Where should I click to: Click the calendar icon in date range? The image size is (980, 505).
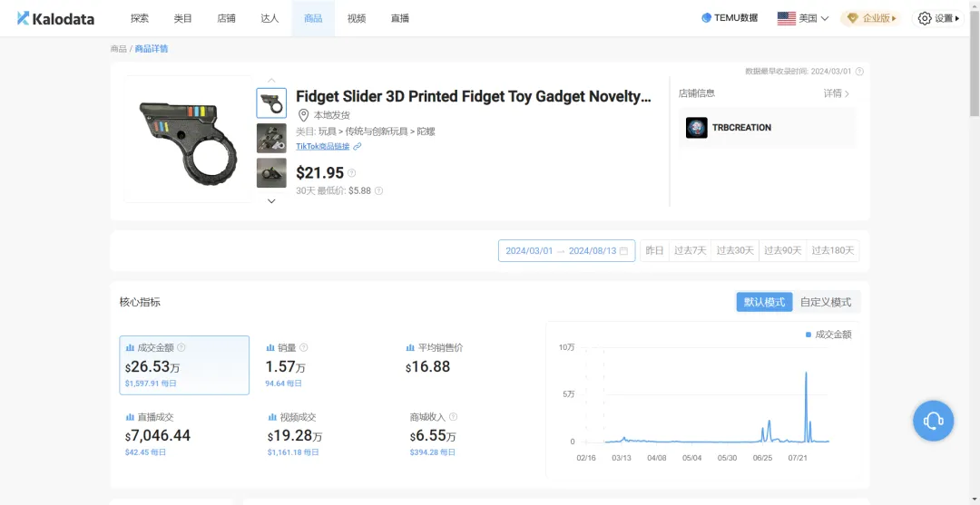[623, 251]
